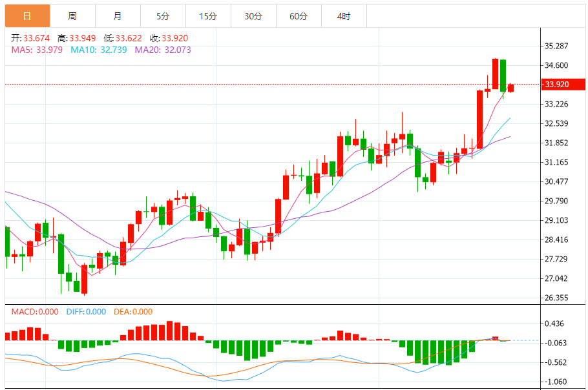The width and height of the screenshot is (588, 390).
Task: Click the 35.287 price axis label
Action: click(556, 46)
